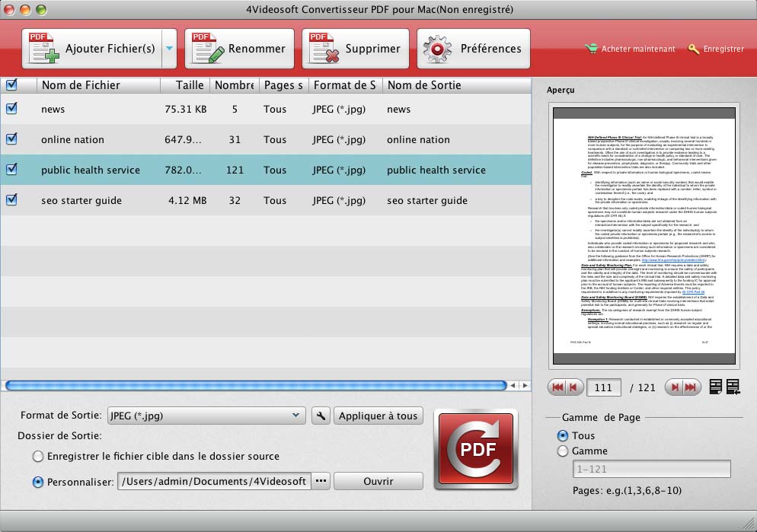Open the Format de Sortie dropdown

click(206, 416)
